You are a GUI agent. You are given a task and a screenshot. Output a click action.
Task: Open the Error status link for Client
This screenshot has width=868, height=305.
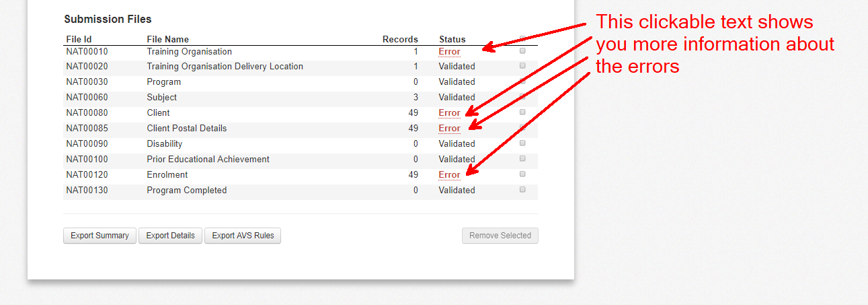tap(449, 113)
